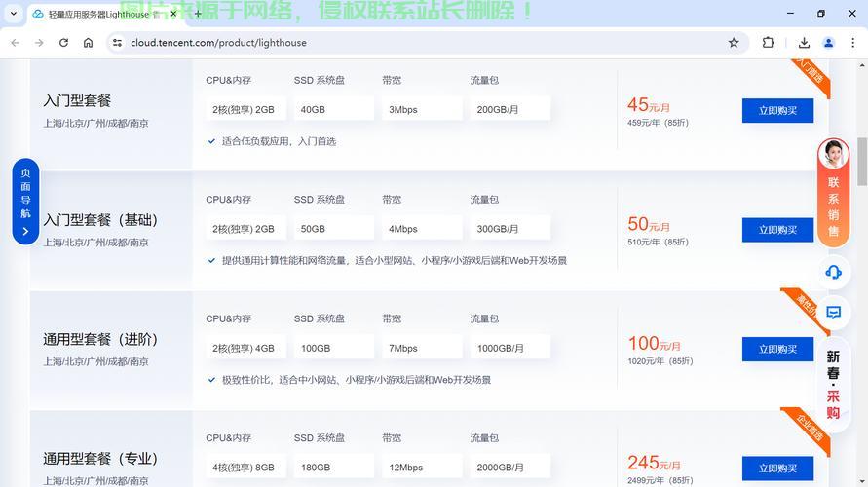Open site information icon in address bar

[x=117, y=43]
